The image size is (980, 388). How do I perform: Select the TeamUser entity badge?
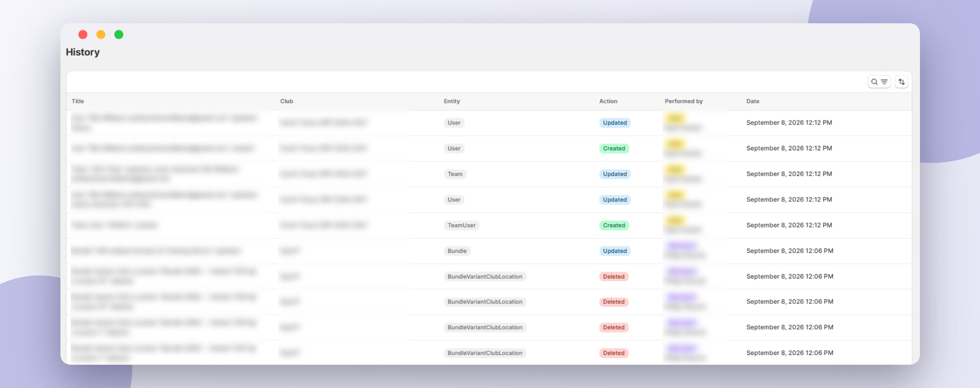[x=462, y=225]
